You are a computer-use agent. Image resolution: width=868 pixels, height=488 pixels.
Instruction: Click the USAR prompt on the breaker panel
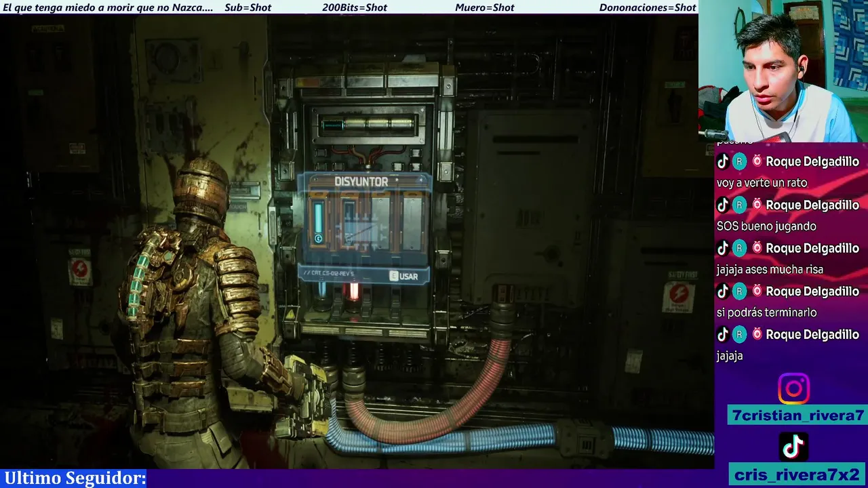403,276
